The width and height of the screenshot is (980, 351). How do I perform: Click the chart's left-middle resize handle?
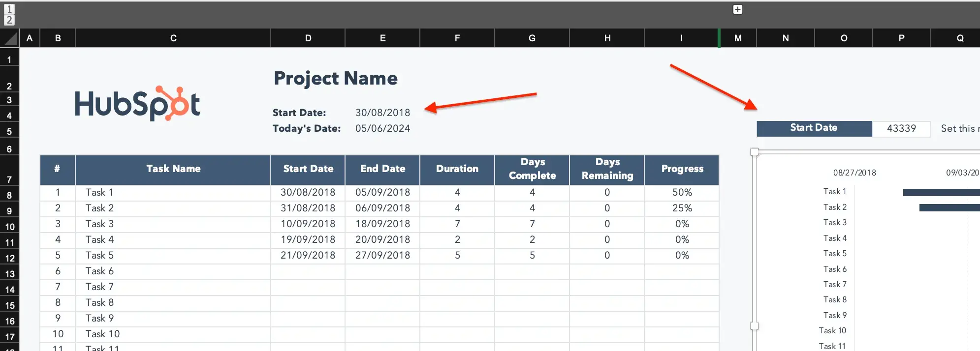(x=754, y=325)
